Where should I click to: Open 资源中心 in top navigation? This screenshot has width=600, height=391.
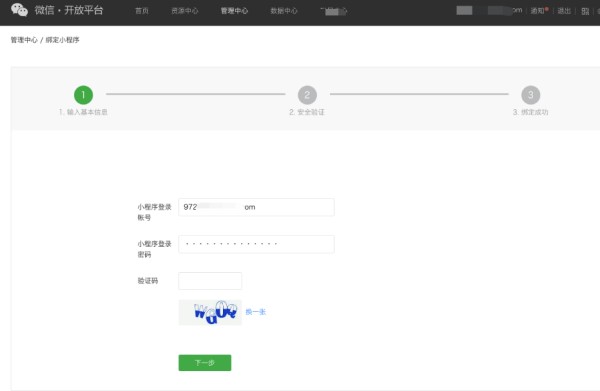[185, 11]
